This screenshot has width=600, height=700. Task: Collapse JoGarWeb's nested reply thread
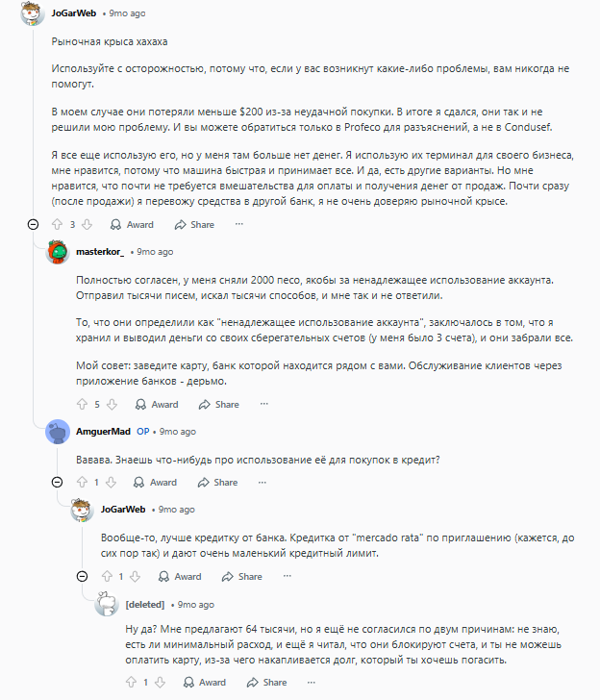click(x=84, y=577)
